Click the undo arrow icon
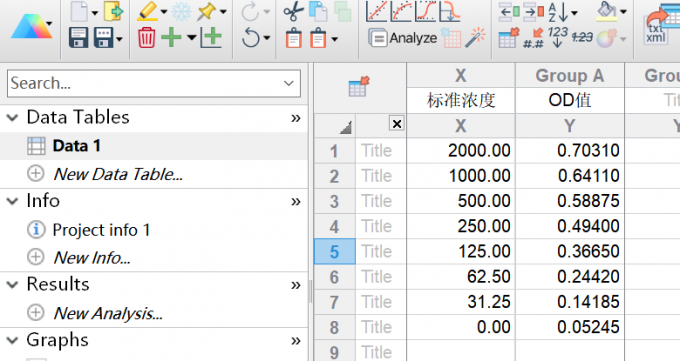This screenshot has width=680, height=361. (251, 37)
